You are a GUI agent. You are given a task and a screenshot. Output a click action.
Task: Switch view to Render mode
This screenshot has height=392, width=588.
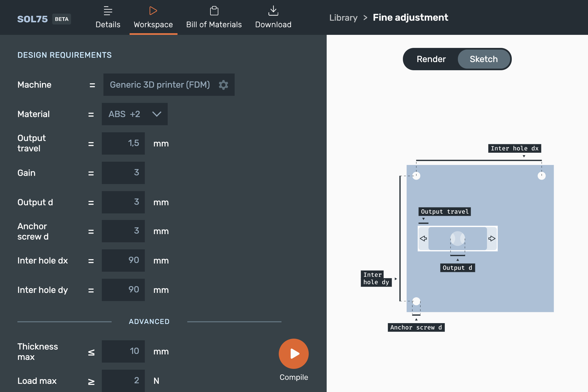point(431,59)
